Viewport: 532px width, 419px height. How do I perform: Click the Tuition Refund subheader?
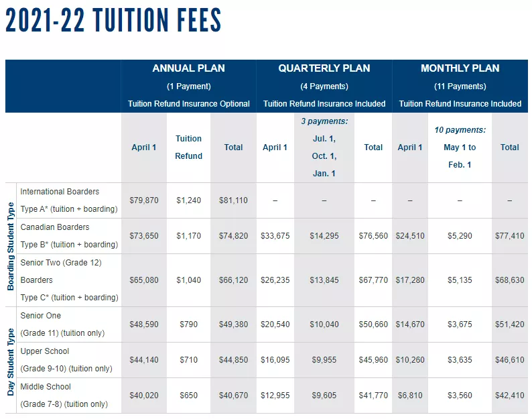point(189,147)
